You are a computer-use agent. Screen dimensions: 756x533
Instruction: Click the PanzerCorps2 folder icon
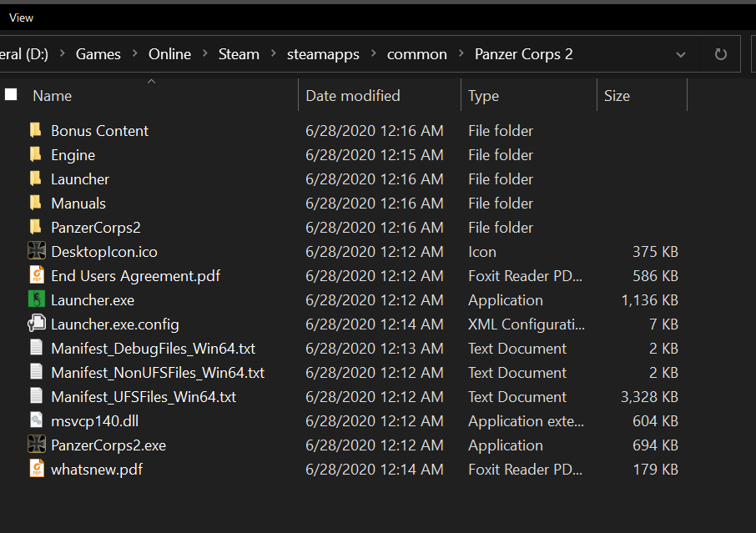pyautogui.click(x=36, y=227)
